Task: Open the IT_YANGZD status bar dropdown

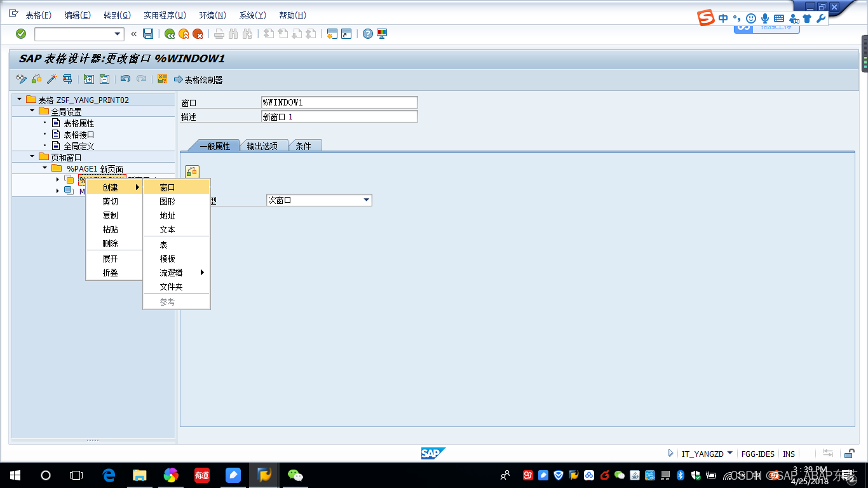Action: (730, 454)
